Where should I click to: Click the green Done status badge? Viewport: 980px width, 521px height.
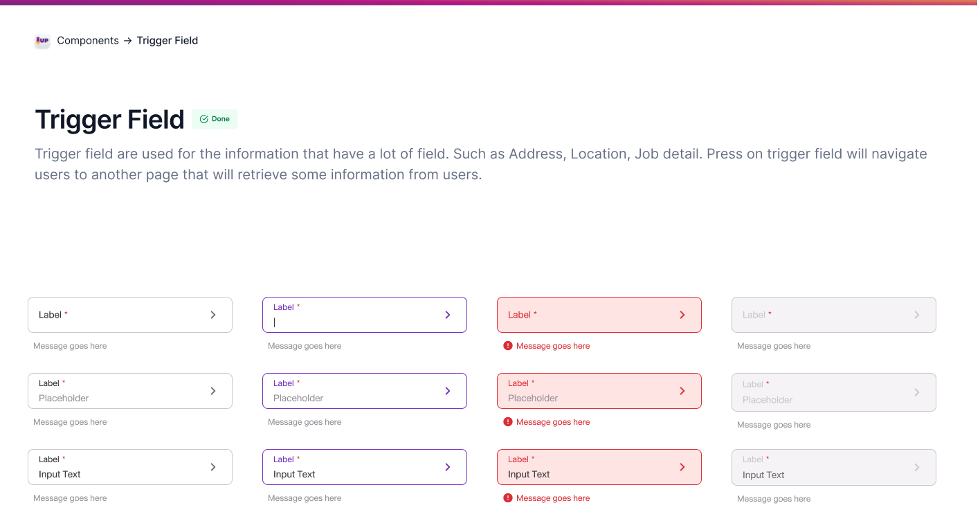[215, 119]
